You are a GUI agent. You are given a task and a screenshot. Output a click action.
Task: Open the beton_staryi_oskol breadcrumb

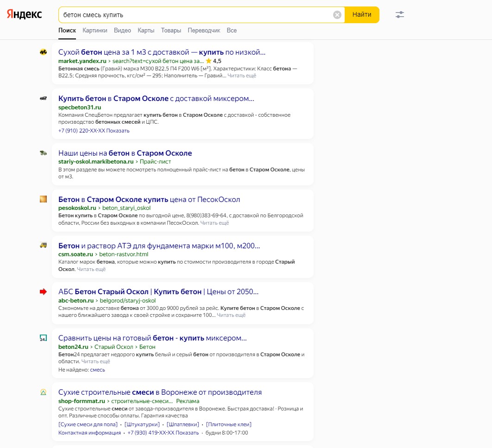[x=126, y=208]
